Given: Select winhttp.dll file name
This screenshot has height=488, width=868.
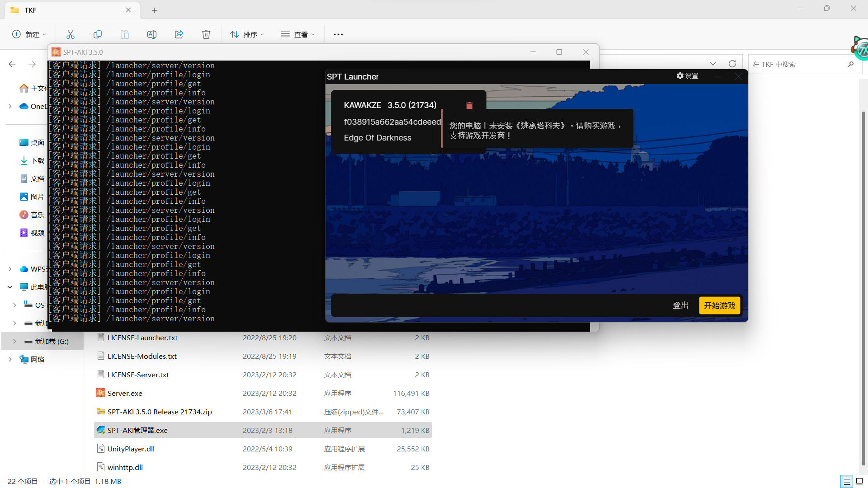Looking at the screenshot, I should pyautogui.click(x=125, y=467).
